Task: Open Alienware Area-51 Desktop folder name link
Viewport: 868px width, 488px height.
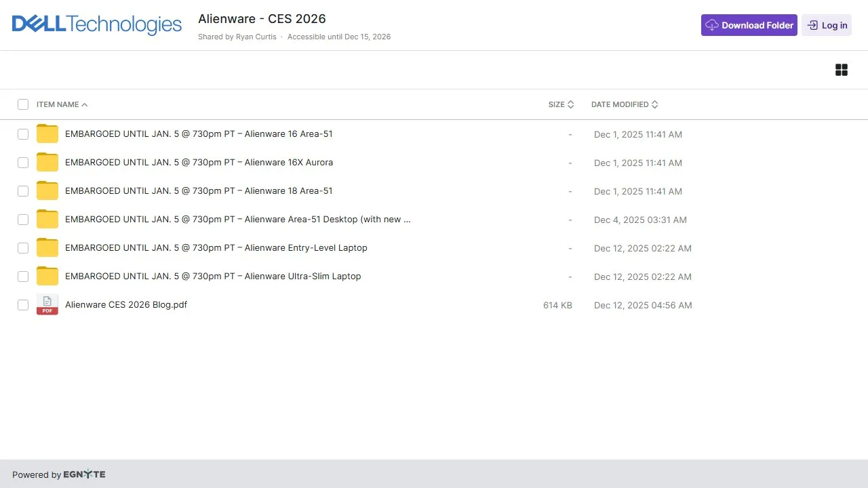Action: (238, 220)
